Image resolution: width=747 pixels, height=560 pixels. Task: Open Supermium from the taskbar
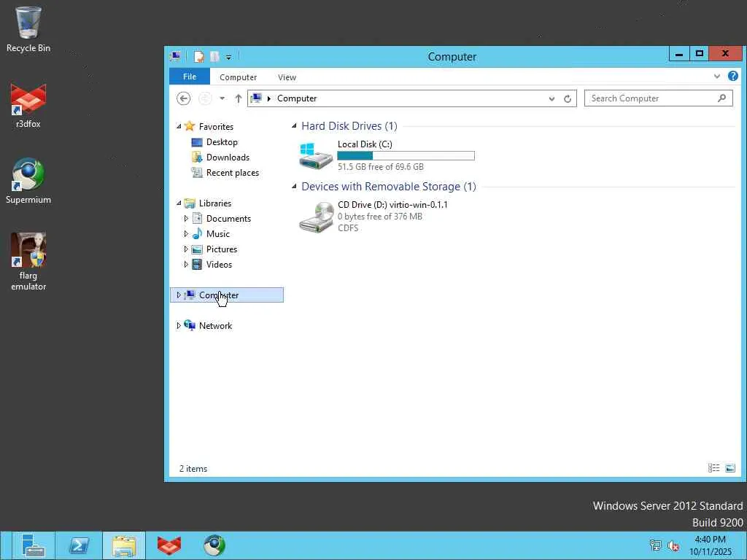tap(214, 545)
